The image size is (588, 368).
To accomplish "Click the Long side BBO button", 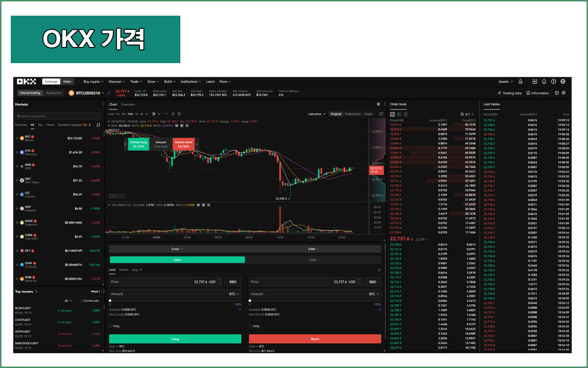I will coord(233,282).
